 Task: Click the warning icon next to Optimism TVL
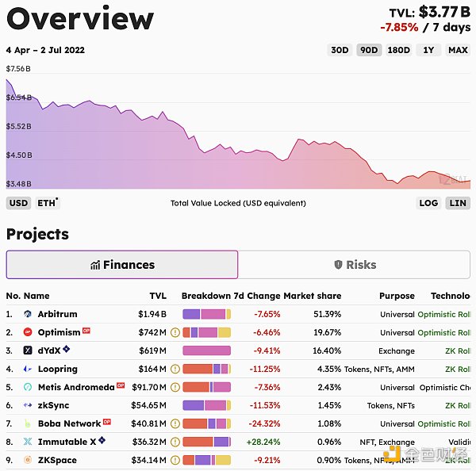pos(175,332)
